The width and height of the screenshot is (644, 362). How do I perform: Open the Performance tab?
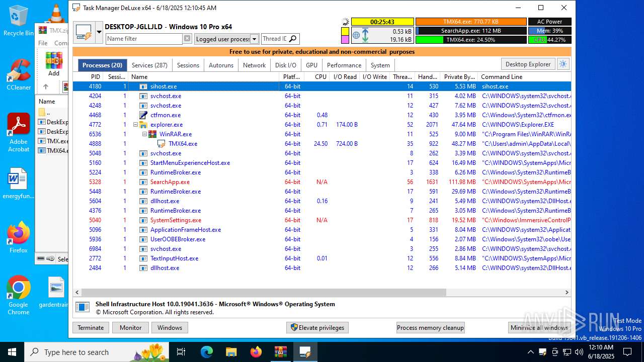coord(344,65)
